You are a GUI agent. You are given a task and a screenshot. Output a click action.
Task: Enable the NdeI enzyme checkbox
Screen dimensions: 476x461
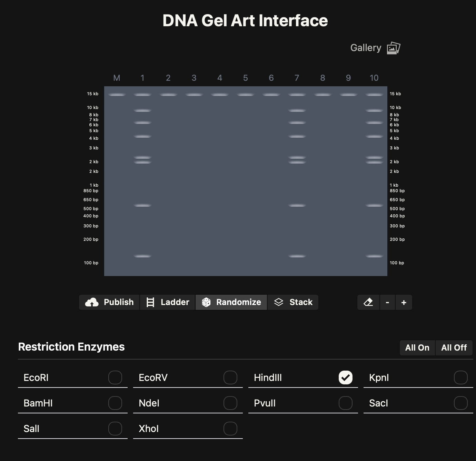[x=230, y=403]
